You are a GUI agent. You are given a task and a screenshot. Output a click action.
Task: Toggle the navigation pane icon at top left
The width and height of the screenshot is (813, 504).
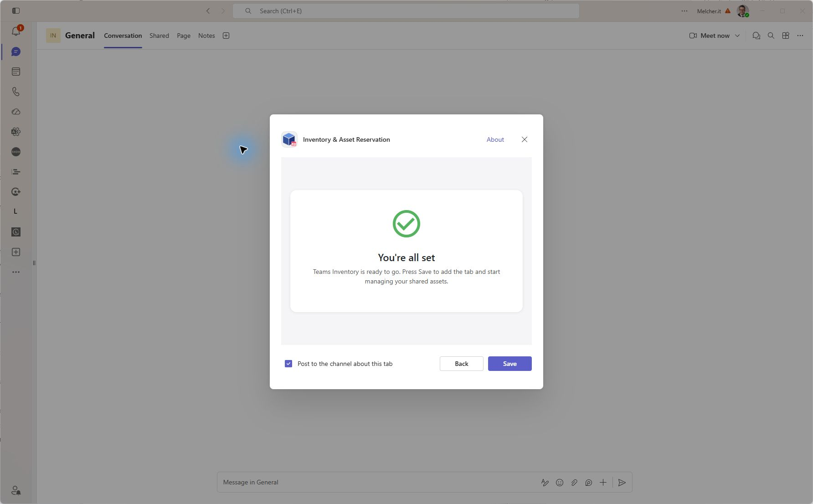pos(16,10)
